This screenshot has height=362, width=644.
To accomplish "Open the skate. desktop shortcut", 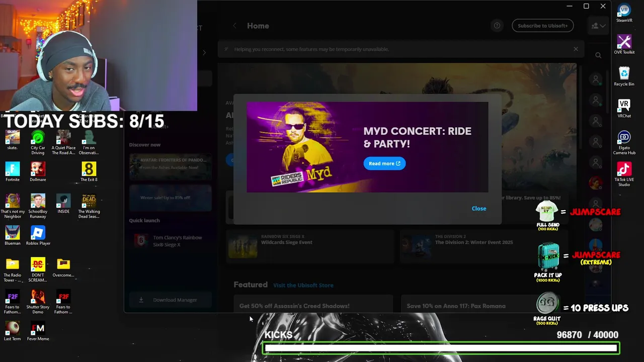I will pyautogui.click(x=13, y=140).
